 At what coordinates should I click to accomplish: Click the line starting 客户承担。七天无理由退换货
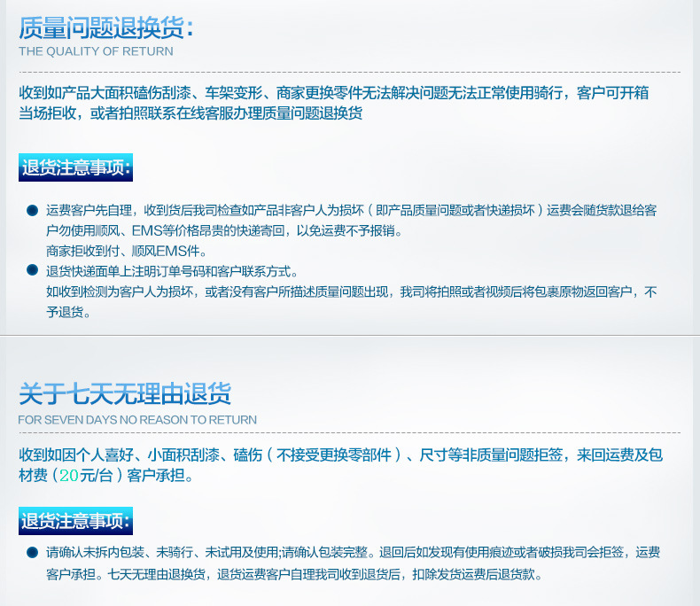[x=294, y=574]
